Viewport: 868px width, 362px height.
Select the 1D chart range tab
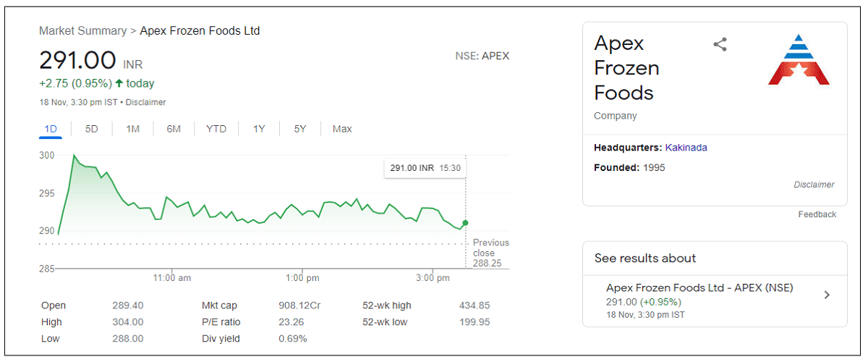coord(51,129)
